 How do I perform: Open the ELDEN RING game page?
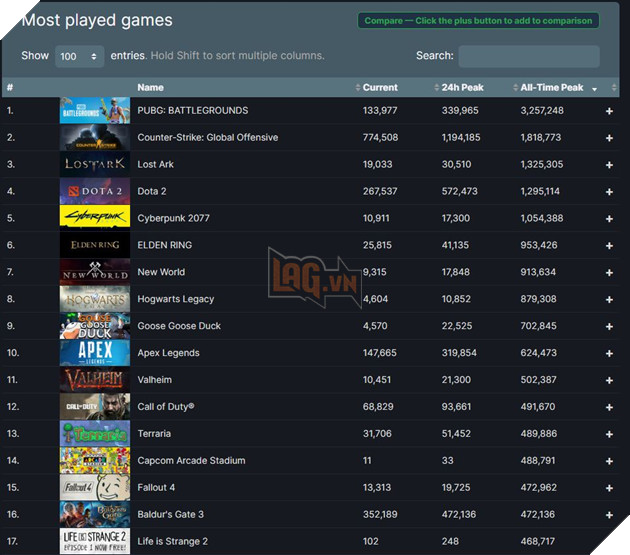(x=165, y=245)
